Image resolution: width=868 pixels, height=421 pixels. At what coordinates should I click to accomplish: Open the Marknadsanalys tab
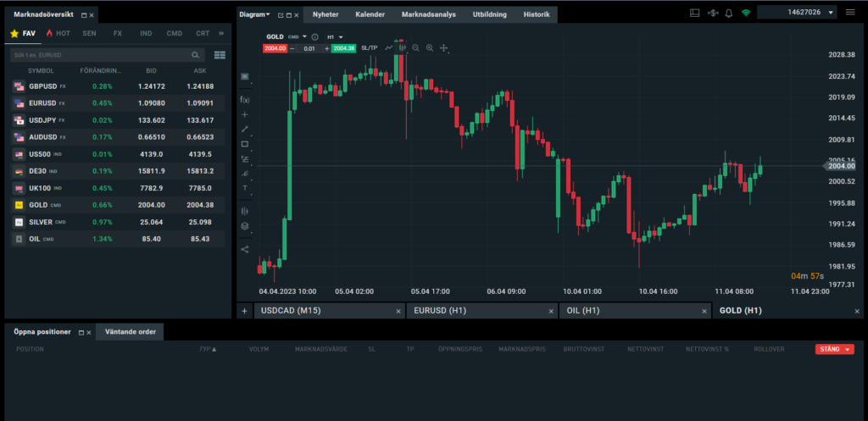(428, 14)
